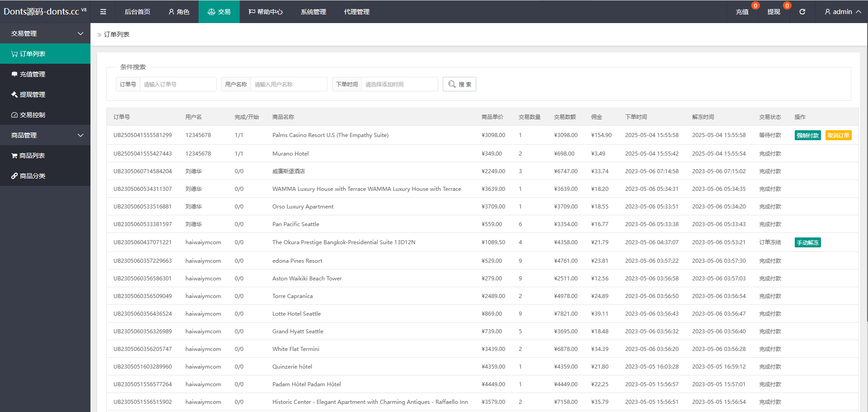Click order number UB2305060714584204

[142, 171]
